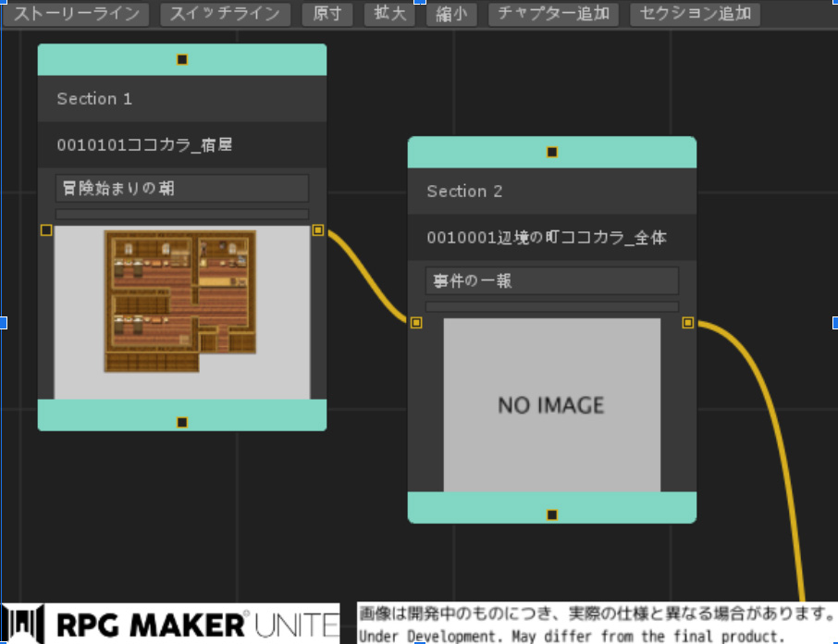Click the 事件の一報 name field
The height and width of the screenshot is (644, 838).
click(x=552, y=280)
